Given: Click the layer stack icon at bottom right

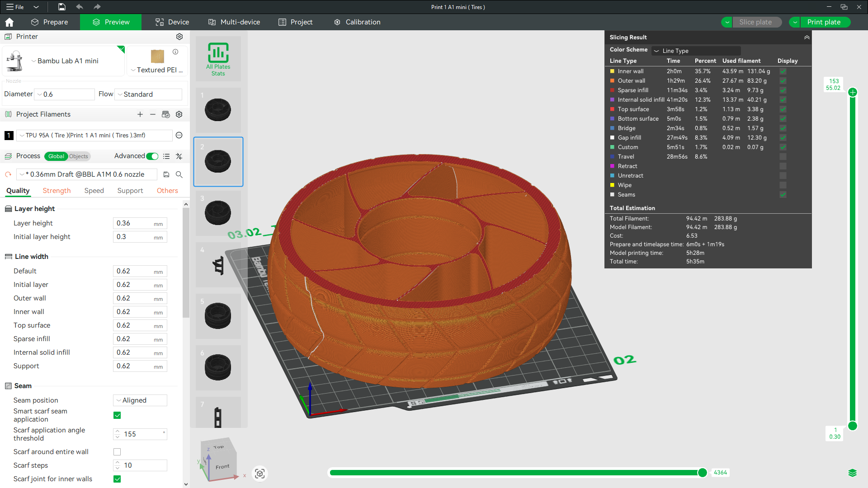Looking at the screenshot, I should 853,473.
